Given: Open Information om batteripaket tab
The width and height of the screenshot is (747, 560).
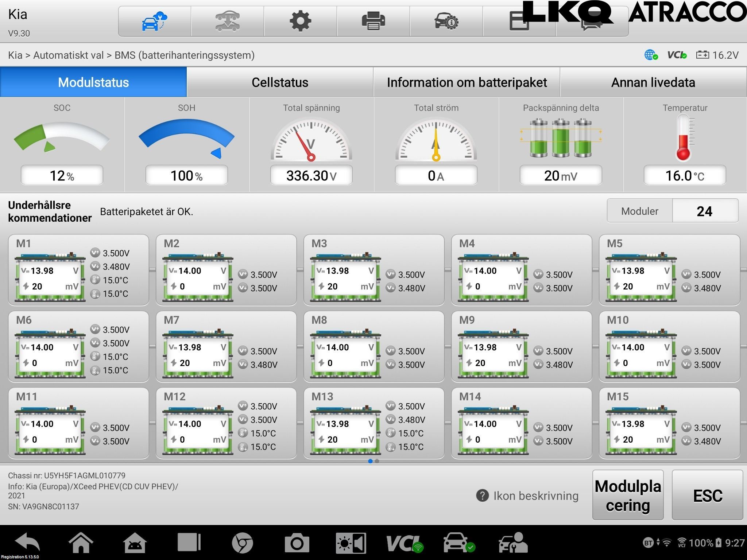Looking at the screenshot, I should click(467, 82).
